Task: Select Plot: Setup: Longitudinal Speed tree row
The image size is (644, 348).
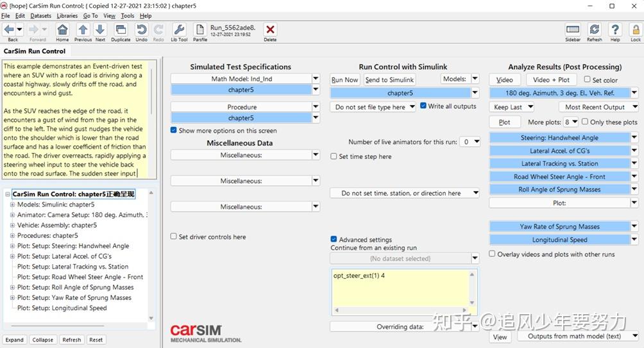Action: click(x=62, y=308)
